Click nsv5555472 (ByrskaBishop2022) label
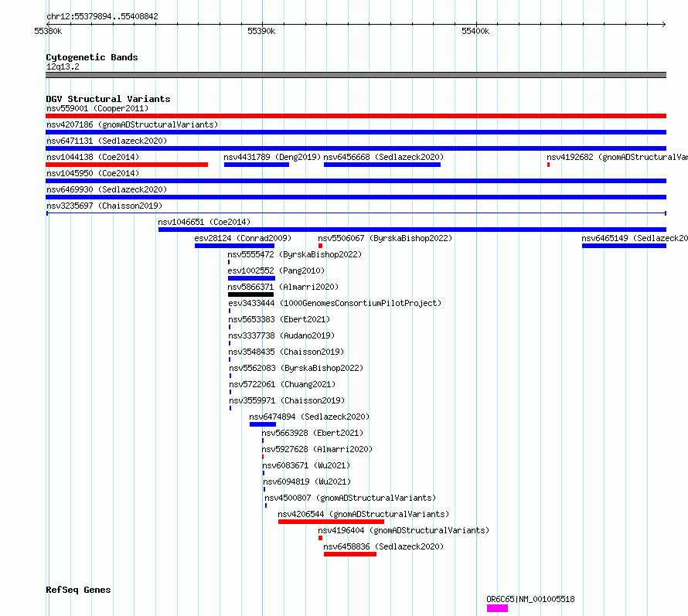Viewport: 688px width, 616px height. tap(295, 254)
